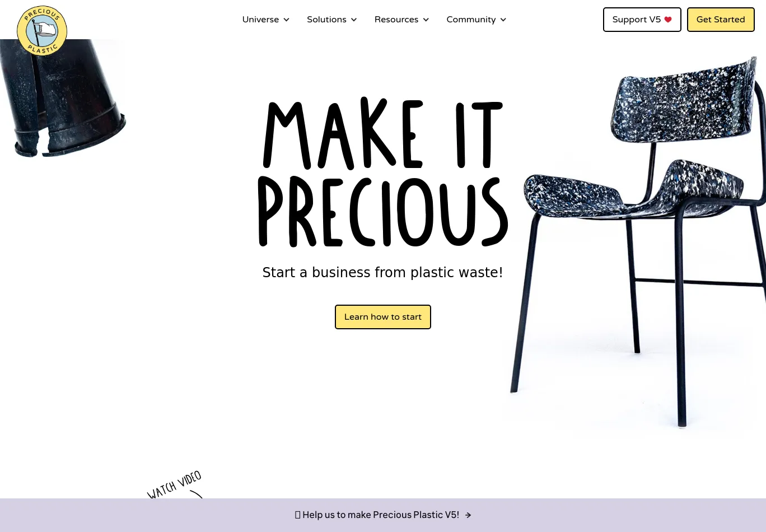Click the Watch Video handwritten label
This screenshot has height=532, width=766.
click(x=174, y=486)
